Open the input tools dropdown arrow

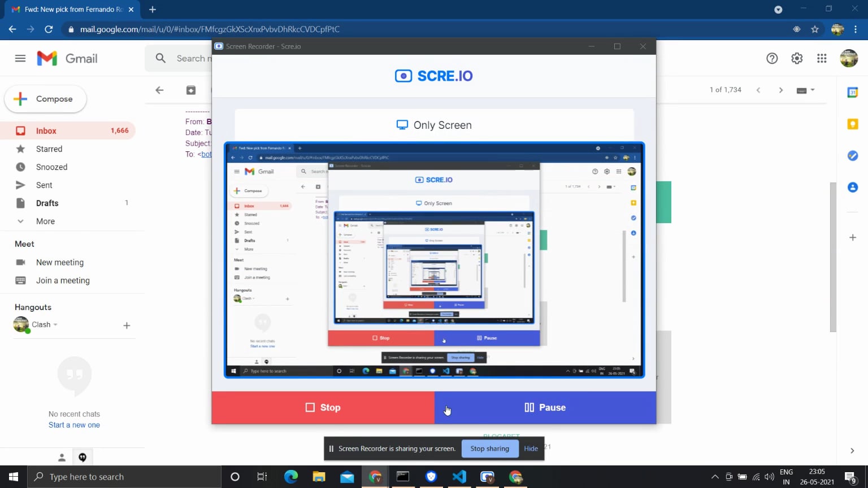tap(813, 90)
